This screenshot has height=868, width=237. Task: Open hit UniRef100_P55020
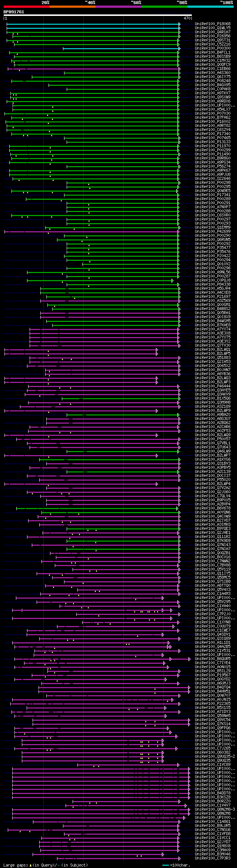[213, 480]
